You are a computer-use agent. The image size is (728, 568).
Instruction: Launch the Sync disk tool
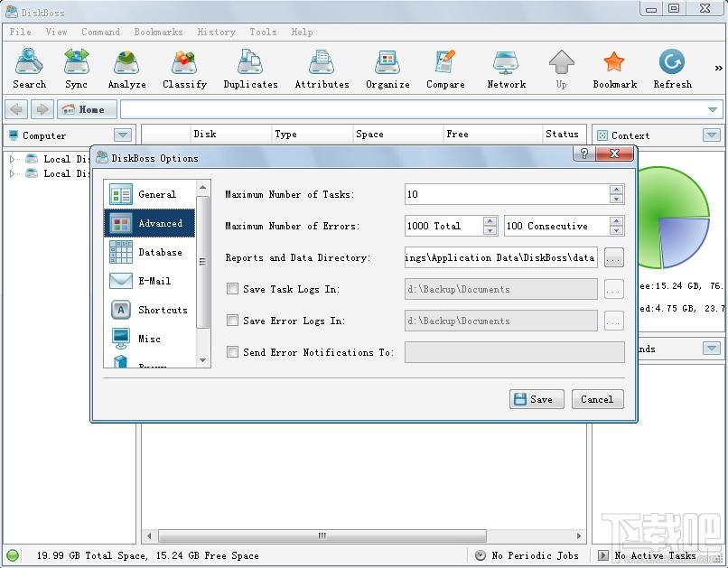[x=76, y=69]
